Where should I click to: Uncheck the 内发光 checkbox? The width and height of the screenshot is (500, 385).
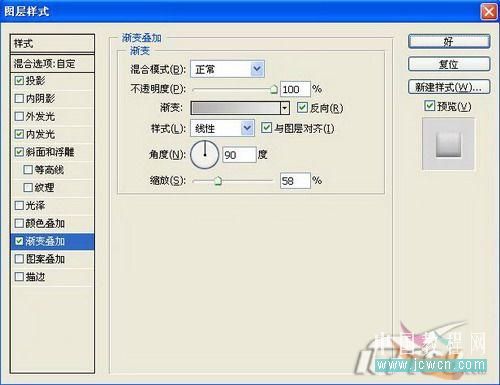(19, 134)
